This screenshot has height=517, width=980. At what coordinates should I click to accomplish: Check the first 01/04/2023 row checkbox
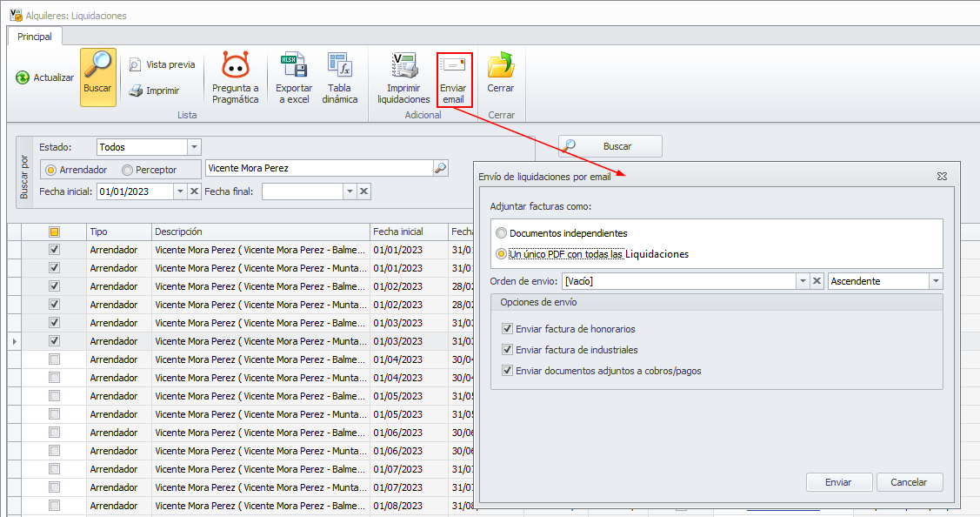[55, 359]
